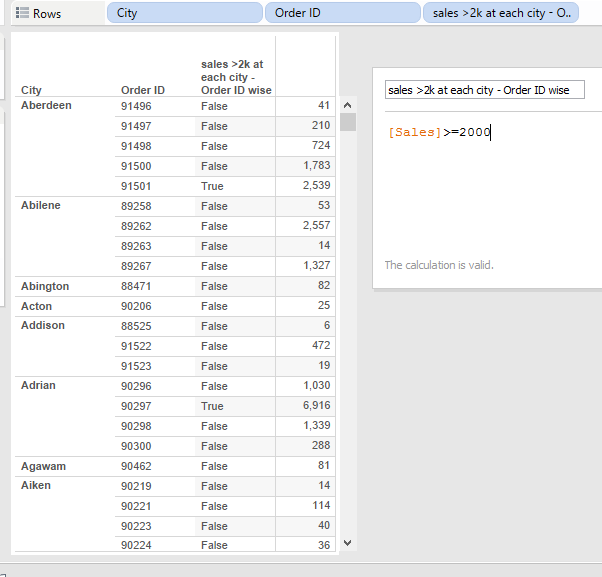Viewport: 602px width, 577px height.
Task: Select the Agawam city row label
Action: pyautogui.click(x=43, y=466)
